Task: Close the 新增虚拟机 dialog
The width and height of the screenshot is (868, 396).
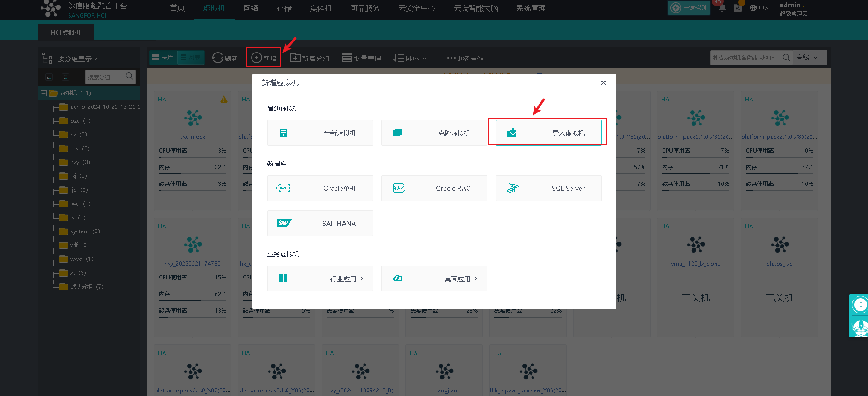Action: coord(603,83)
